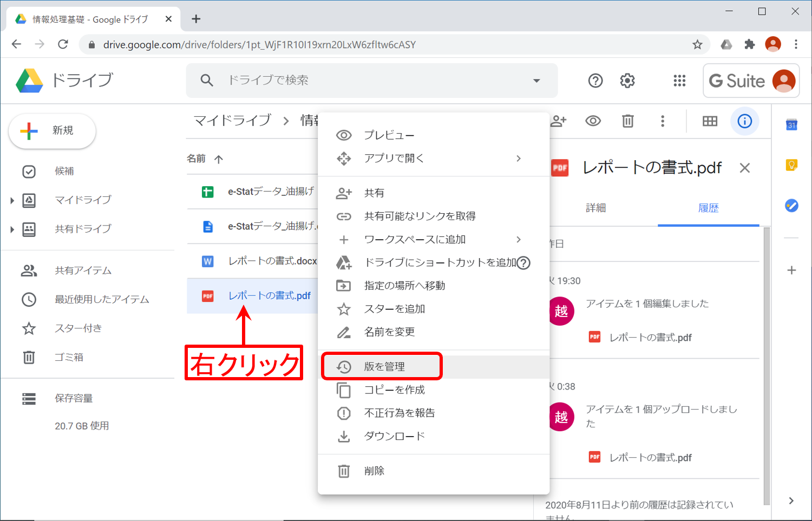Viewport: 812px width, 521px height.
Task: Click the Google Drive logo
Action: point(29,81)
